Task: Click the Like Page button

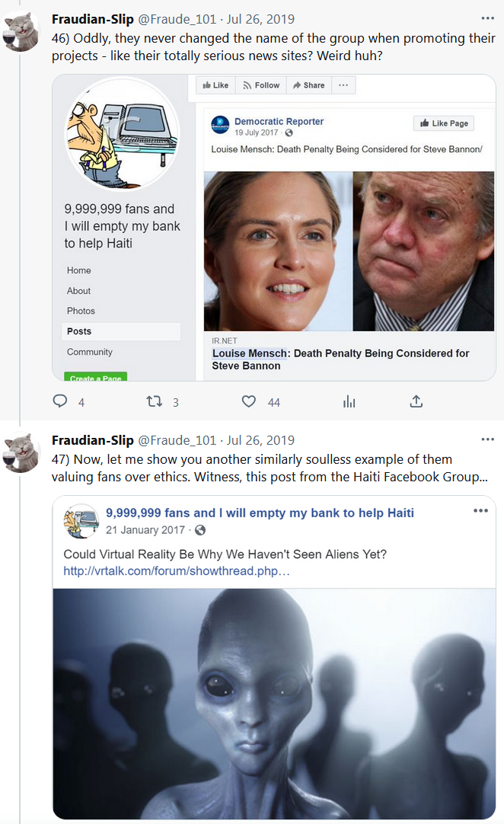Action: point(444,123)
